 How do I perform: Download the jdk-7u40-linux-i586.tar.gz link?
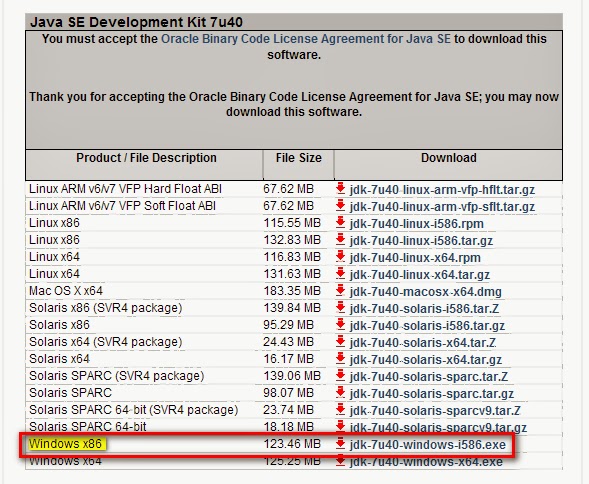(421, 240)
